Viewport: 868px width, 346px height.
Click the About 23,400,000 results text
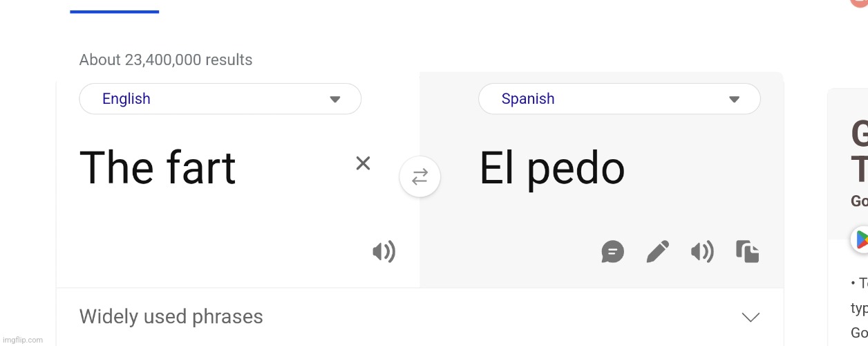[166, 60]
